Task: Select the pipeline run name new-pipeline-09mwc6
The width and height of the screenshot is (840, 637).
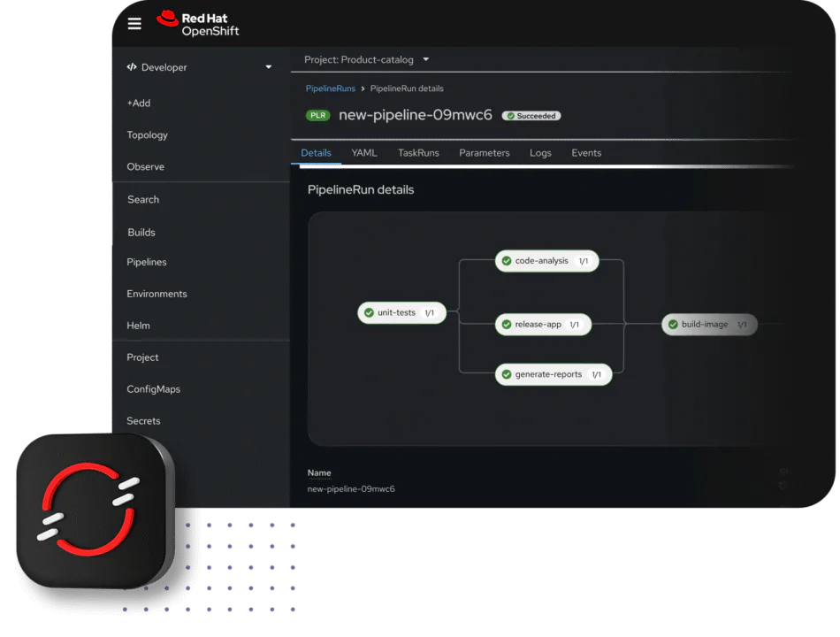Action: pyautogui.click(x=415, y=115)
